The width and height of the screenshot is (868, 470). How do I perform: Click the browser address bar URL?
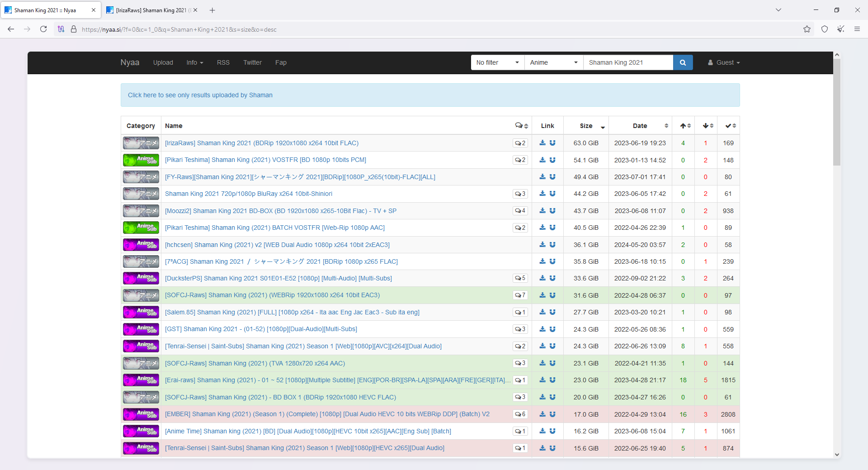(179, 29)
